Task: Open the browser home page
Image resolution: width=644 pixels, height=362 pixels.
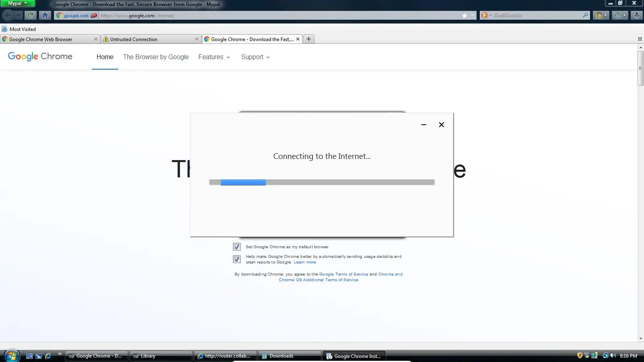Action: pyautogui.click(x=45, y=15)
